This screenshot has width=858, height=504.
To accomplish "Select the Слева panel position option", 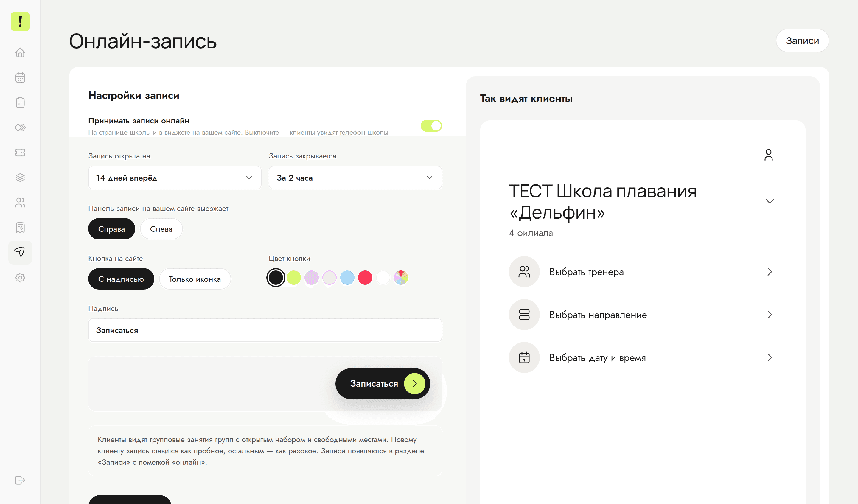I will (161, 229).
